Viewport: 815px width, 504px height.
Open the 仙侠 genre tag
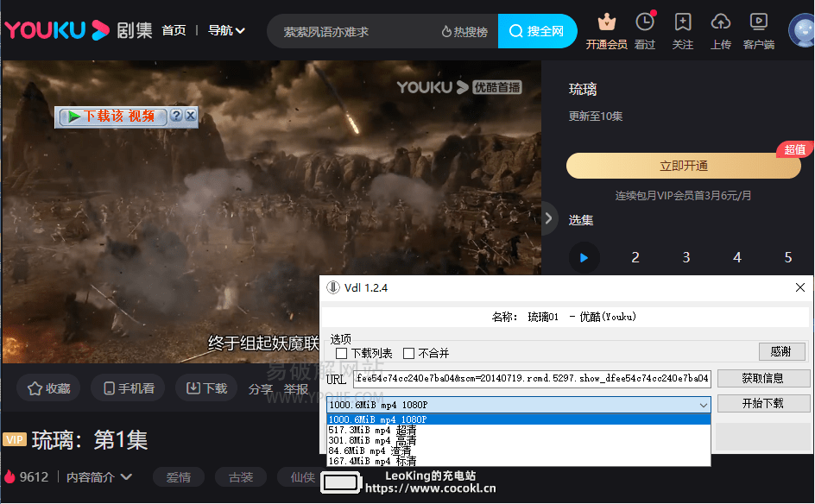point(302,477)
